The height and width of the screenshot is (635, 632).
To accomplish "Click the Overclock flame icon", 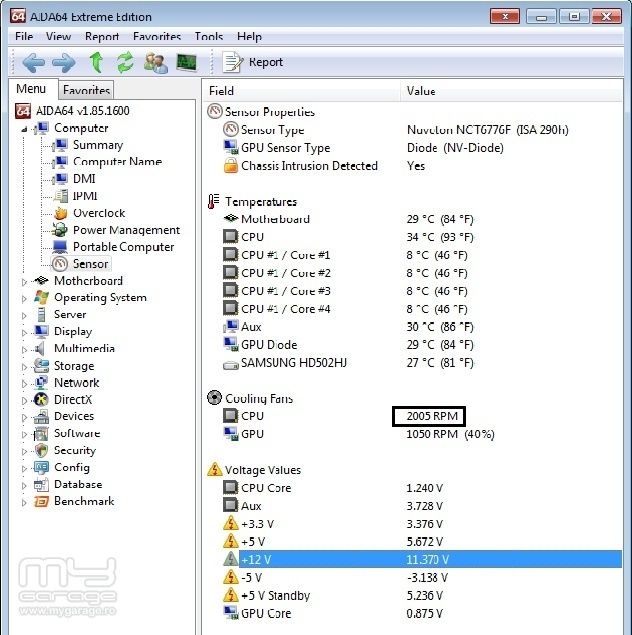I will coord(61,213).
